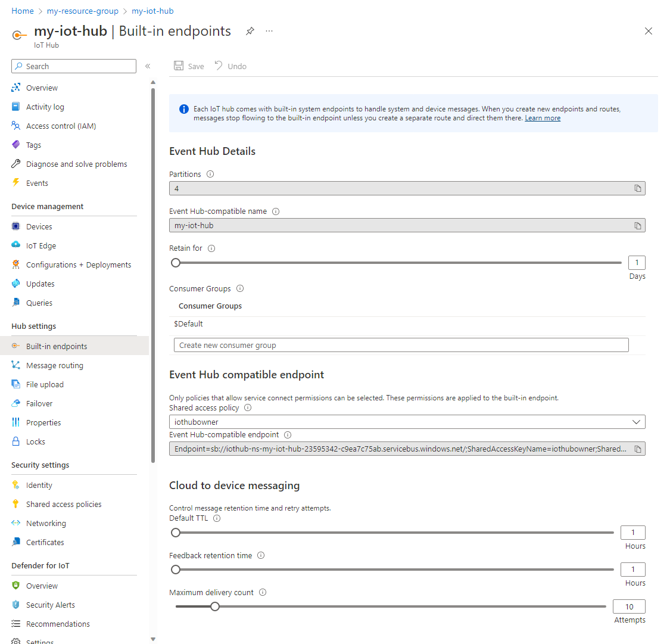Select Built-in endpoints in sidebar
Screen dimensions: 670x644
(74, 346)
